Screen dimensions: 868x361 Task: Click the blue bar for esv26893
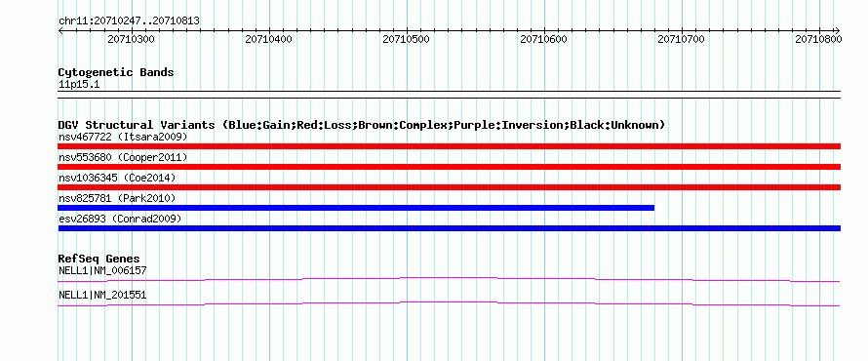click(x=449, y=228)
